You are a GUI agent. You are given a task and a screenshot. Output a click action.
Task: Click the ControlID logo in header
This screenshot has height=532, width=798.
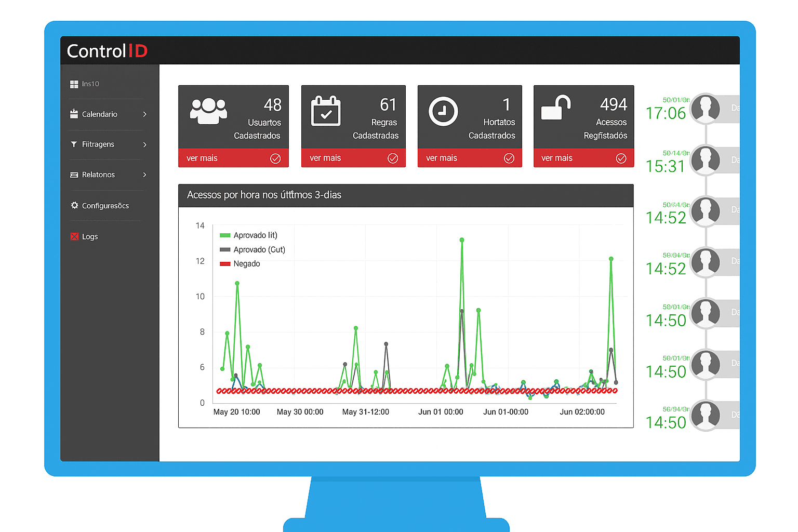click(107, 51)
